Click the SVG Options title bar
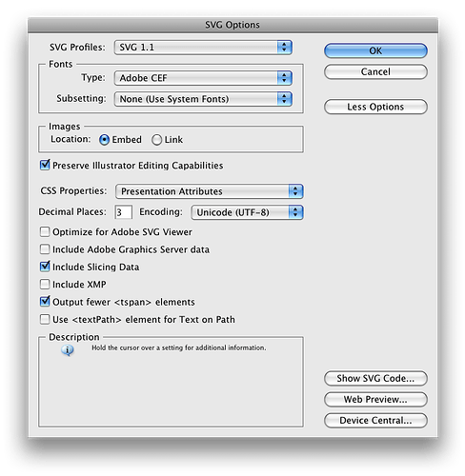Viewport: 465px width, 476px height. point(232,25)
